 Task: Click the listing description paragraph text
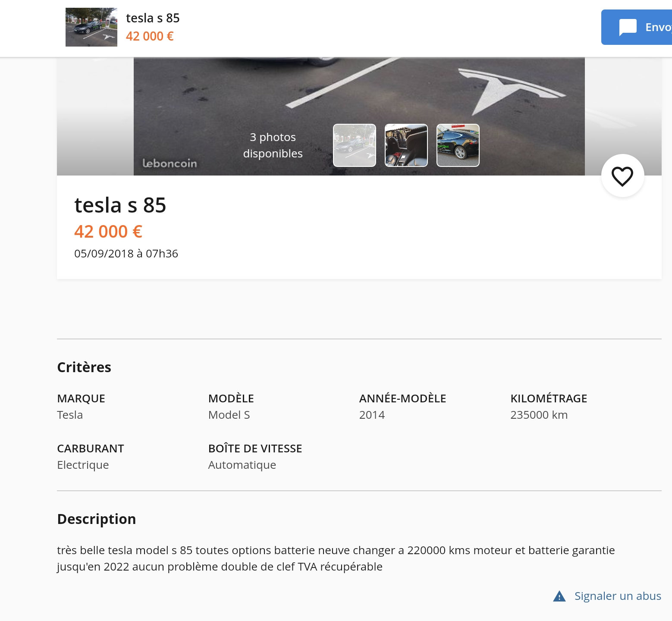(x=336, y=558)
